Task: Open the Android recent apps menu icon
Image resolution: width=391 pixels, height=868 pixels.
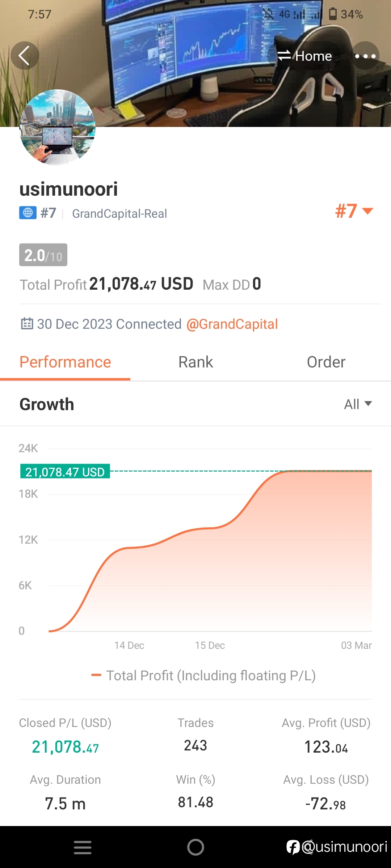Action: click(x=83, y=847)
